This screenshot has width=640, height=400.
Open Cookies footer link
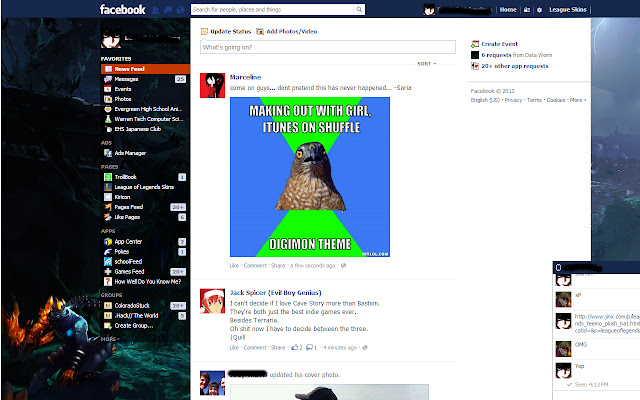click(556, 100)
